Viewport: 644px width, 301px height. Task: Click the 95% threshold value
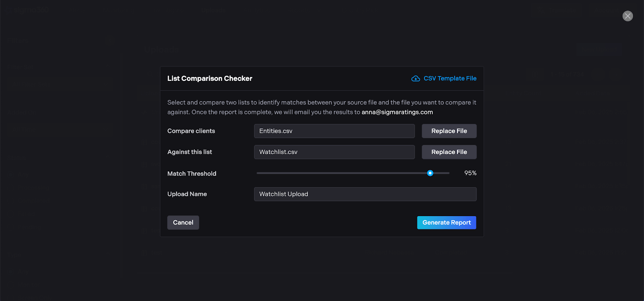coord(470,173)
